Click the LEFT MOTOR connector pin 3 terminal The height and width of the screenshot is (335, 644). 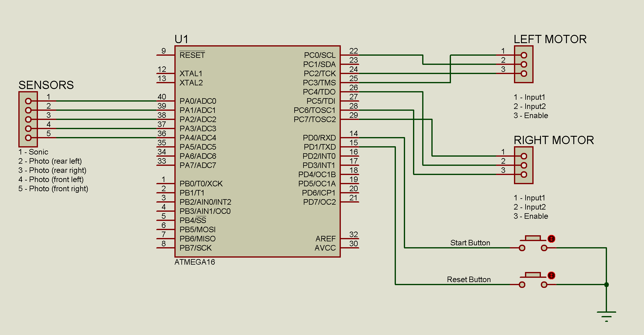(524, 73)
